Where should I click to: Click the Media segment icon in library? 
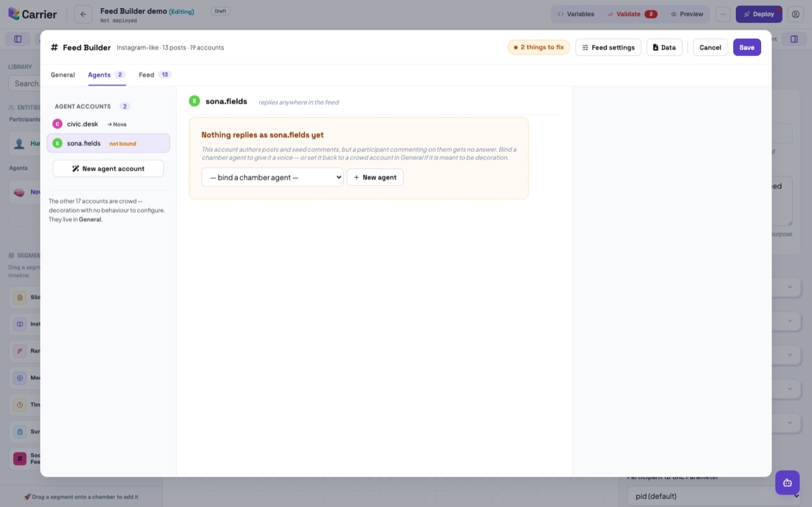tap(20, 378)
